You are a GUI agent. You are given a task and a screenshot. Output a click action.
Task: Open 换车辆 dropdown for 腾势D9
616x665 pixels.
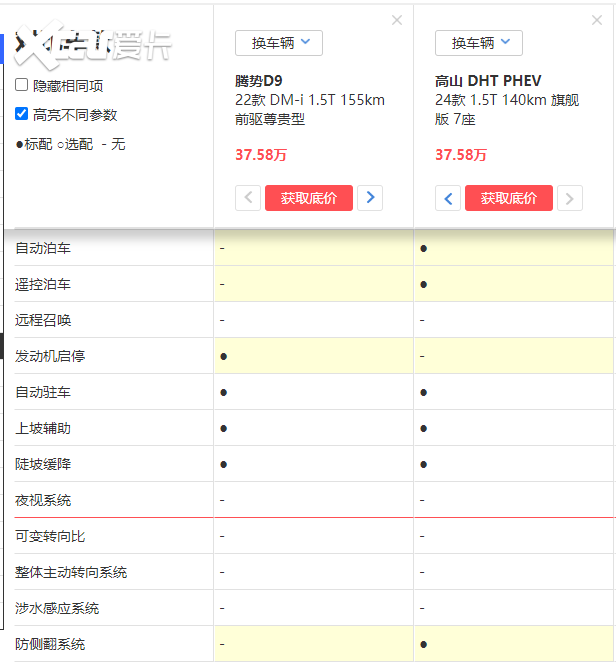279,43
